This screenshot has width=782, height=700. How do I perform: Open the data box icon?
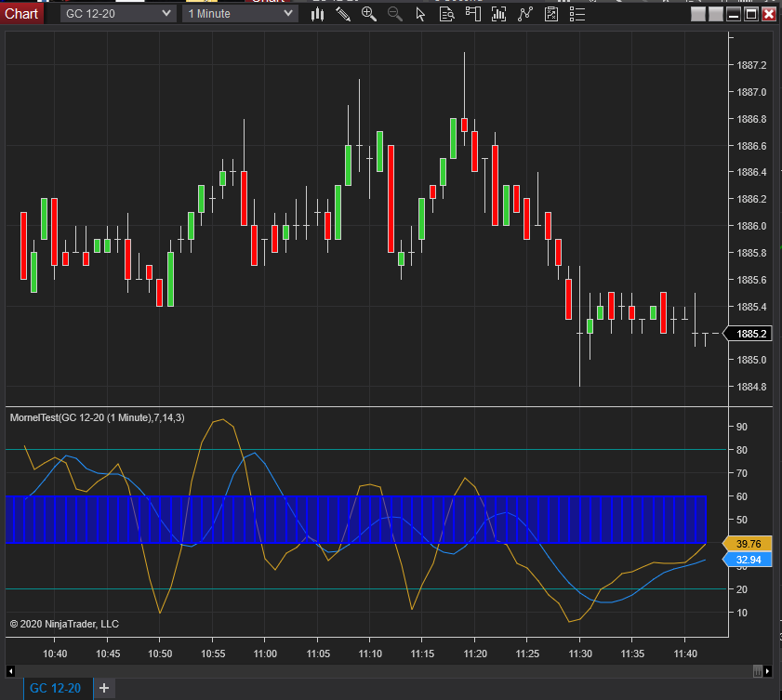pyautogui.click(x=447, y=14)
